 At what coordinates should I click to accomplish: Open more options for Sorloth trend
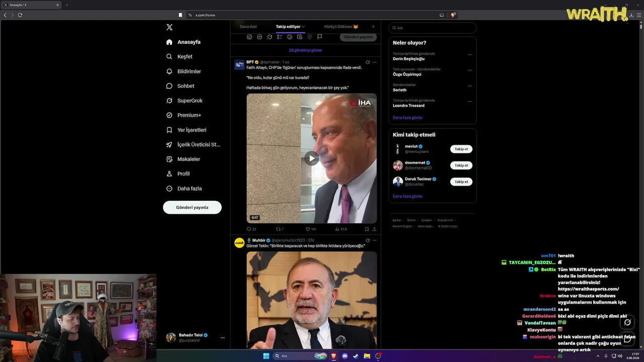(470, 85)
